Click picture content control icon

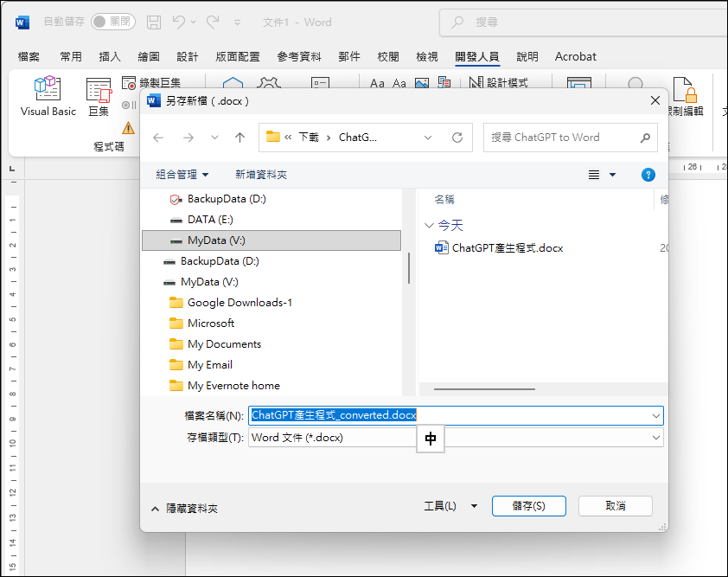point(422,83)
